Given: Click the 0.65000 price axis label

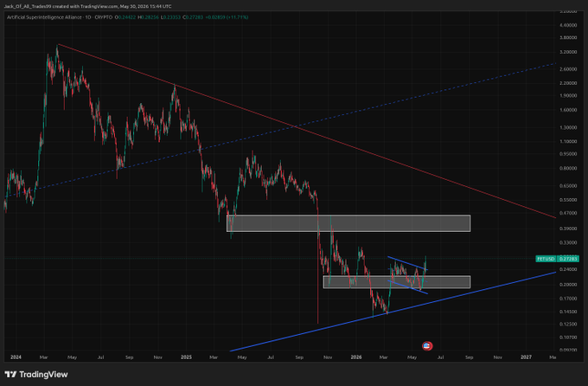Looking at the screenshot, I should click(x=568, y=186).
